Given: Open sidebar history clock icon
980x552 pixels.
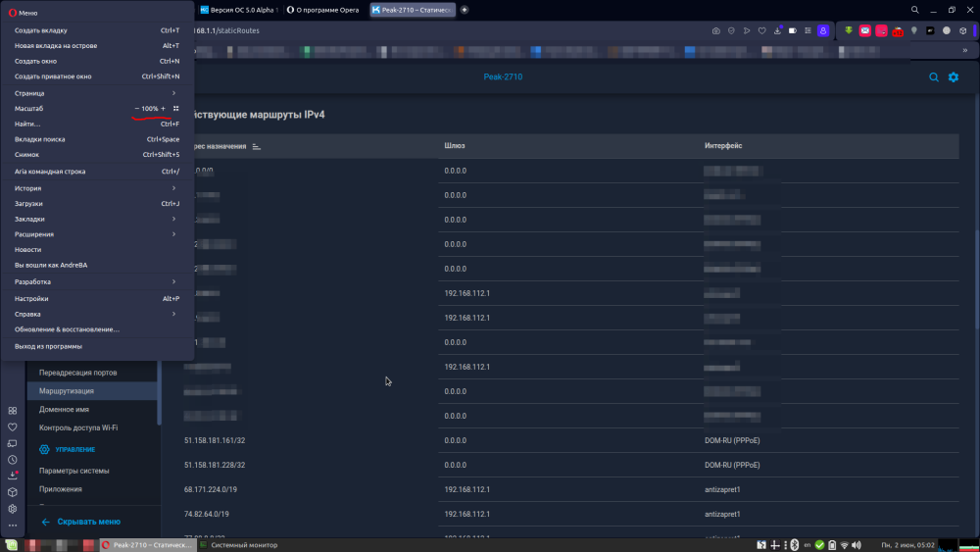Looking at the screenshot, I should click(x=13, y=460).
